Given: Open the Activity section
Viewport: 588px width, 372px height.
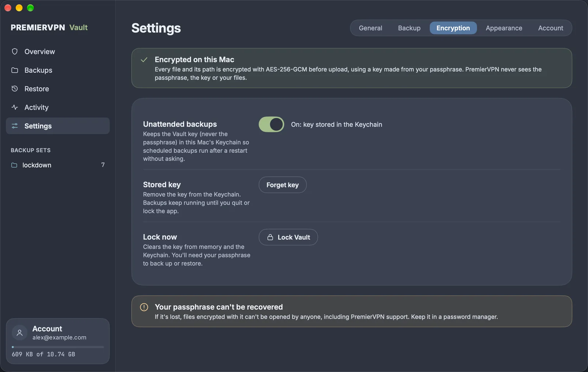Looking at the screenshot, I should click(58, 107).
